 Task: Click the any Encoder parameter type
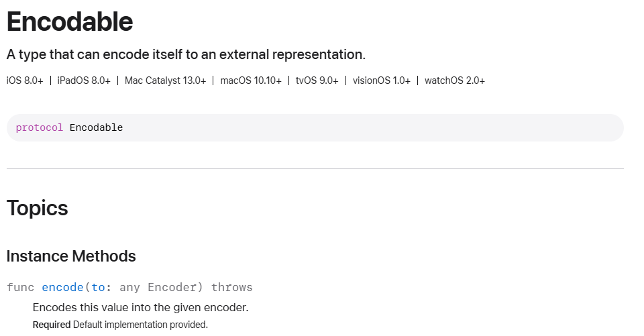(x=162, y=287)
